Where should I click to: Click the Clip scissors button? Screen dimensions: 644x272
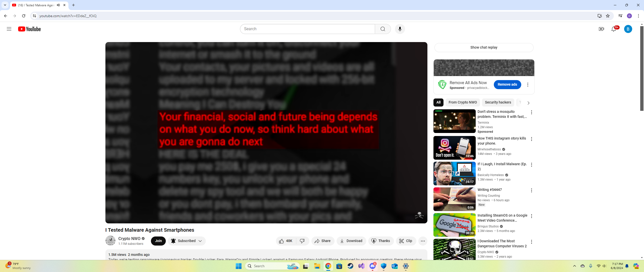coord(406,241)
